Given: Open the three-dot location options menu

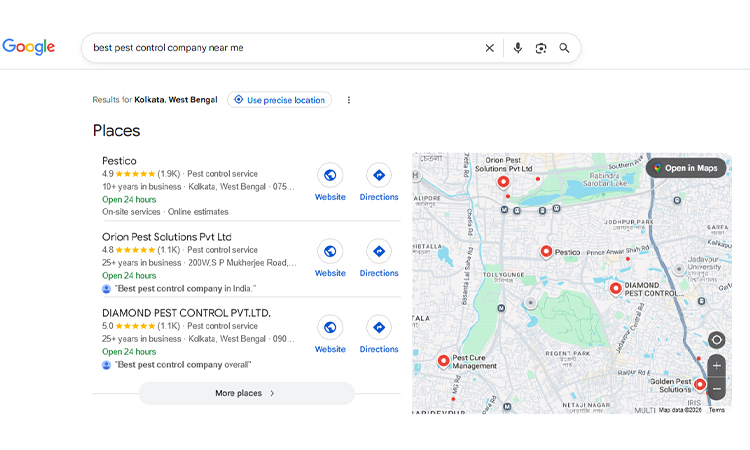Looking at the screenshot, I should tap(349, 100).
